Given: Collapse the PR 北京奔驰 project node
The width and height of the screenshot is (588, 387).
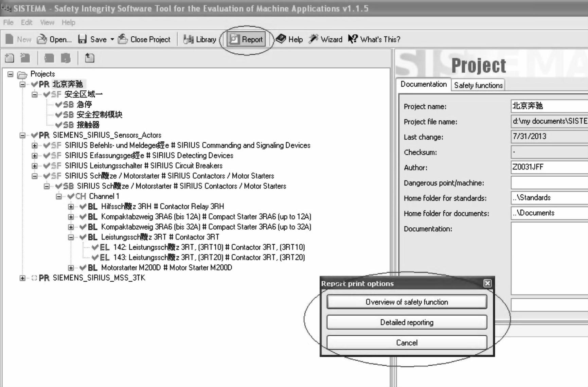Looking at the screenshot, I should tap(22, 84).
